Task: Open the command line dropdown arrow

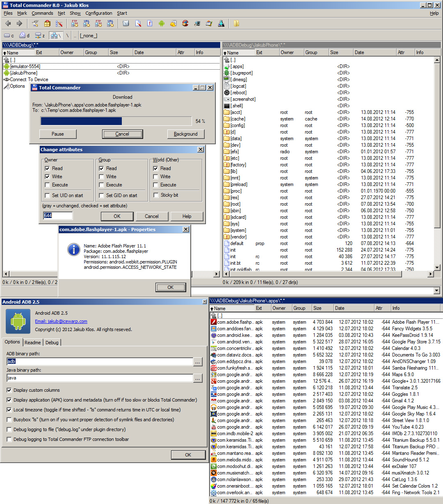Action: coord(436,291)
